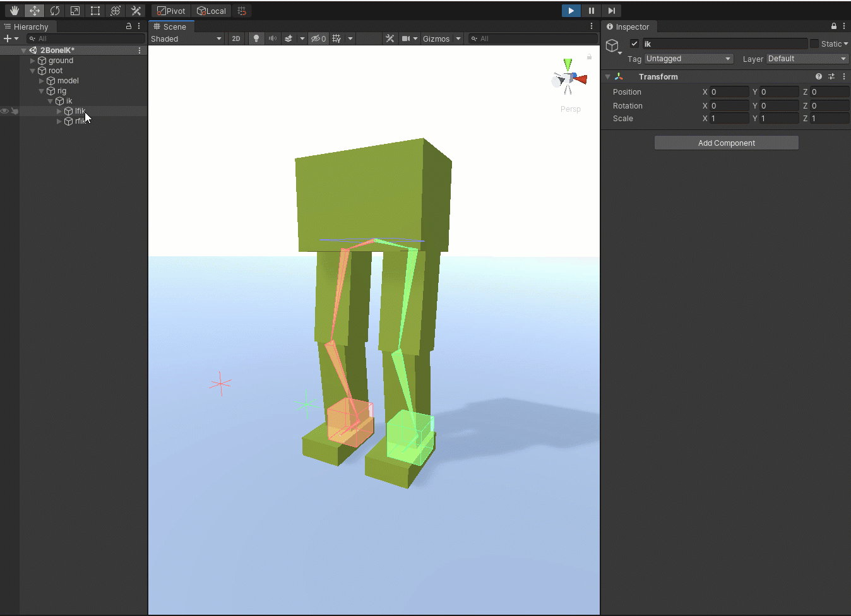
Task: Activate the Hand pan tool
Action: pos(14,11)
